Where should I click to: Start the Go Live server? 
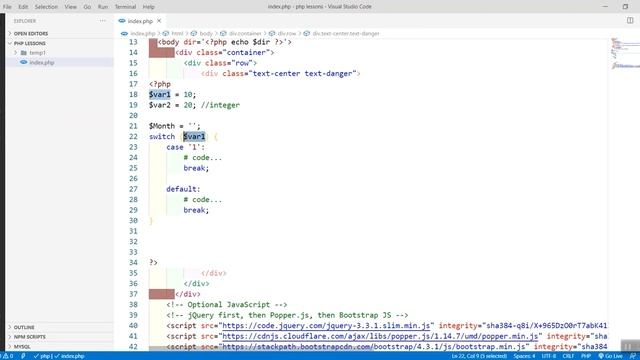610,356
